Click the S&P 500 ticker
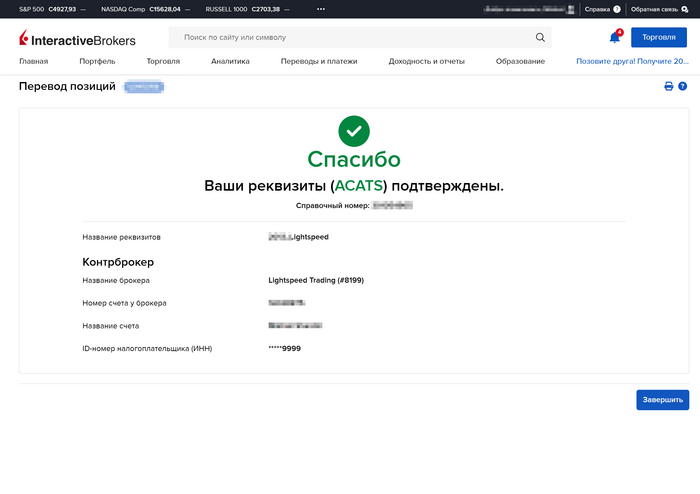The width and height of the screenshot is (700, 494). (52, 9)
